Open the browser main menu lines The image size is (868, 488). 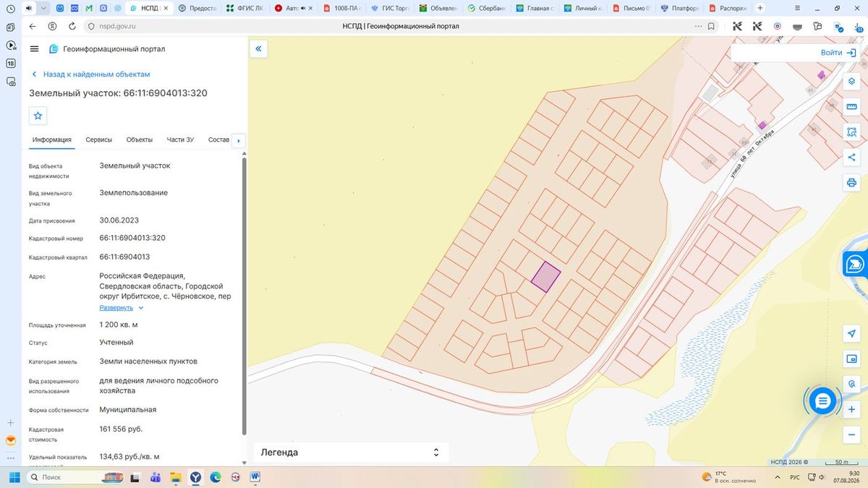tap(797, 9)
